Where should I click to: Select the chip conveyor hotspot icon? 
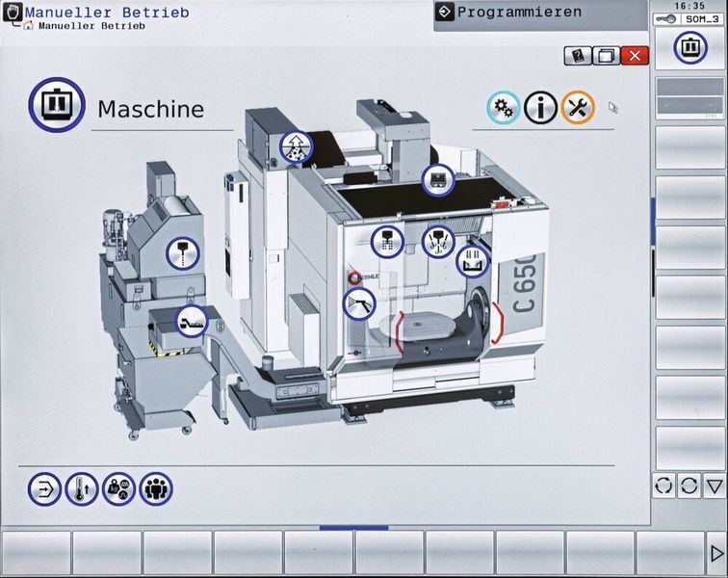(x=191, y=322)
